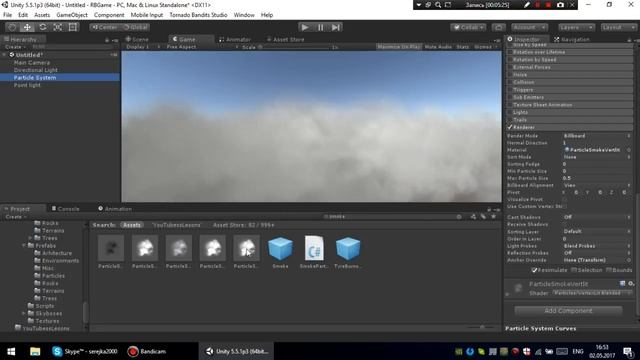Start Play mode with the Play button
Image resolution: width=640 pixels, height=360 pixels.
point(304,27)
